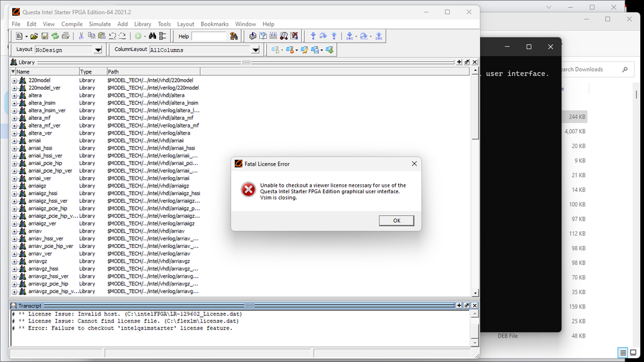Click in the Help search input field
This screenshot has width=644, height=362.
(209, 37)
